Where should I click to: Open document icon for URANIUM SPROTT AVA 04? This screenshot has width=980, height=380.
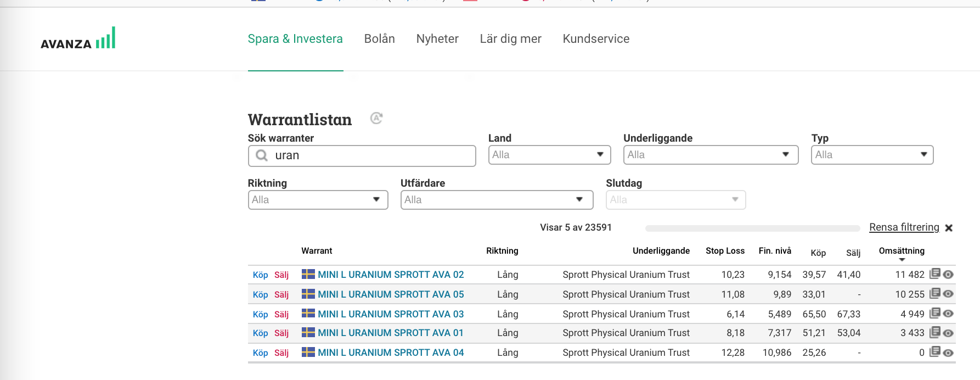point(935,351)
